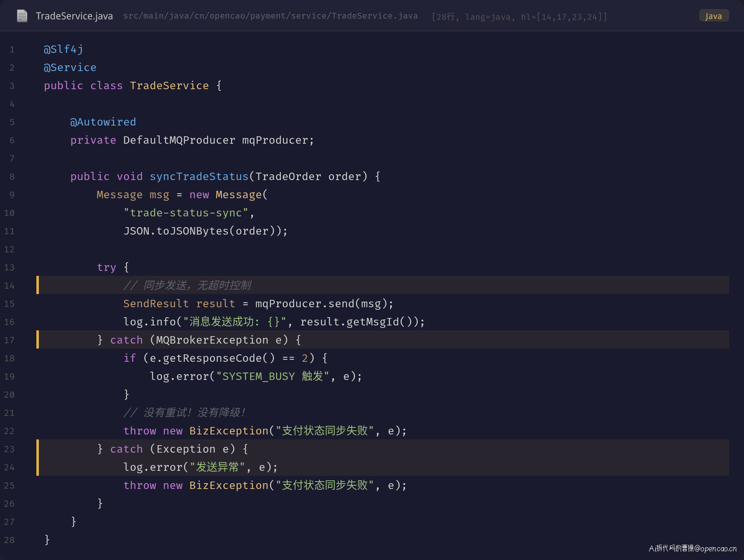The image size is (744, 560).
Task: Click the syncTradeStatus method name
Action: coord(199,176)
